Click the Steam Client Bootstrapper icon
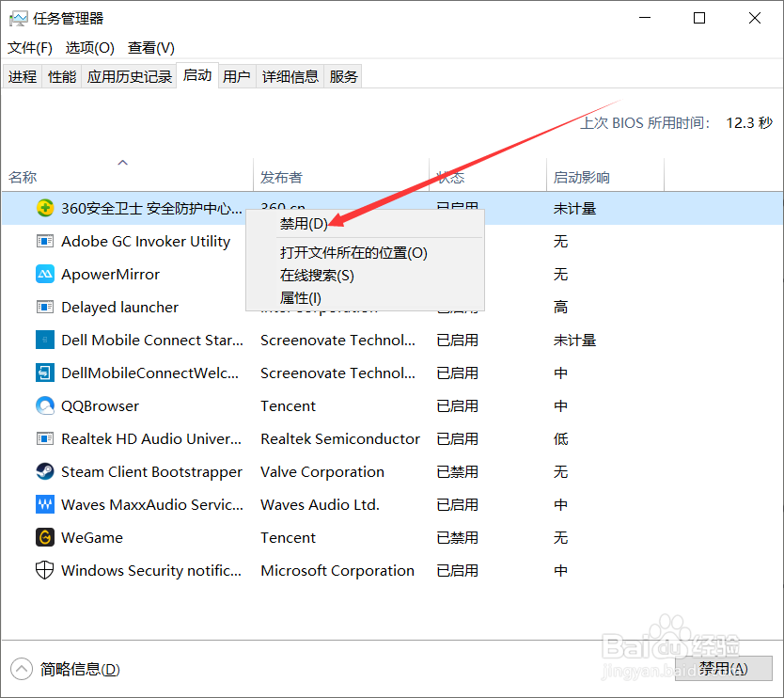Image resolution: width=784 pixels, height=698 pixels. pyautogui.click(x=45, y=471)
